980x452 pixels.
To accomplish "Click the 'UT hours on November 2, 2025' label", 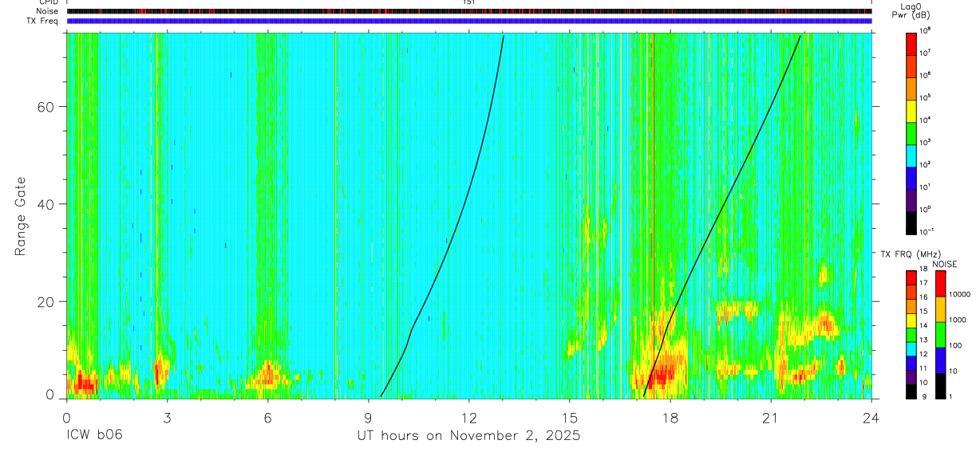I will click(468, 437).
